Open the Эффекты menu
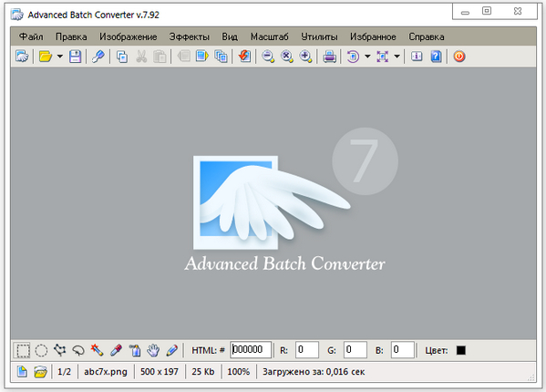Screen dimensions: 546x392 pyautogui.click(x=189, y=36)
